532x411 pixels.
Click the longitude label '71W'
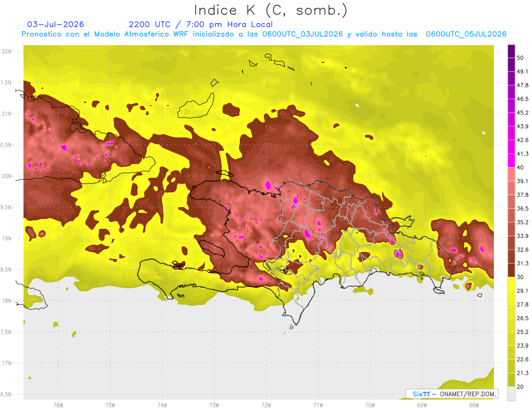pyautogui.click(x=318, y=405)
